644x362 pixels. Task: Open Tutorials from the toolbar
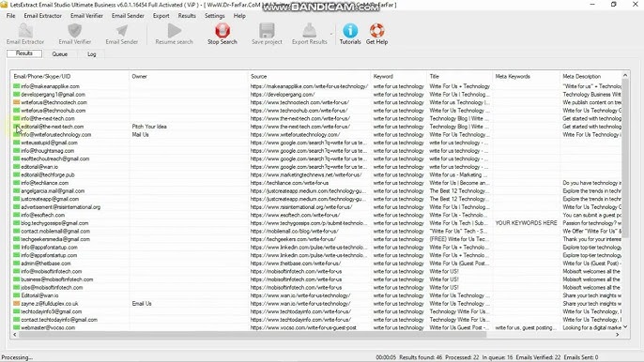[350, 34]
